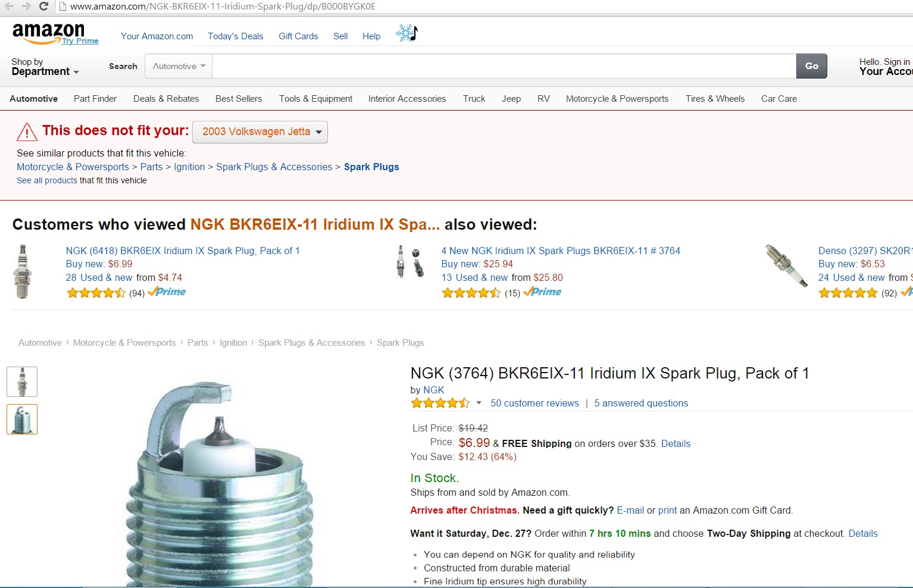Open the 5 answered questions link

(641, 404)
